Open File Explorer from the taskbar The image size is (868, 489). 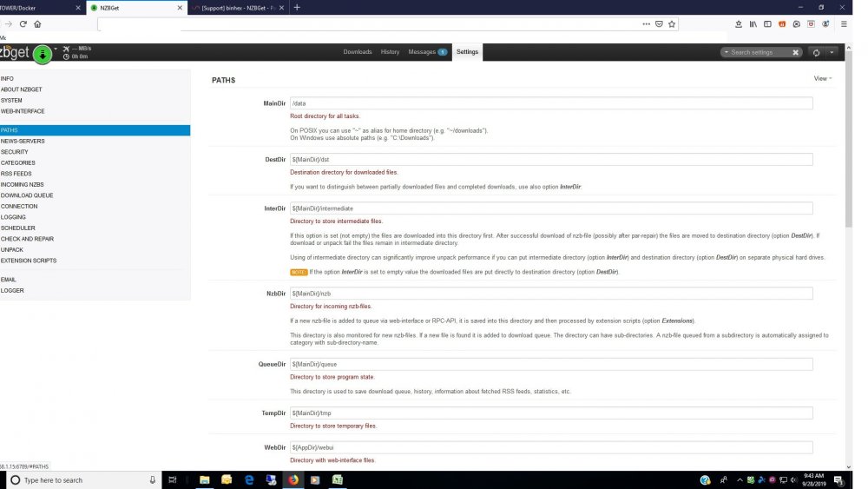point(204,480)
